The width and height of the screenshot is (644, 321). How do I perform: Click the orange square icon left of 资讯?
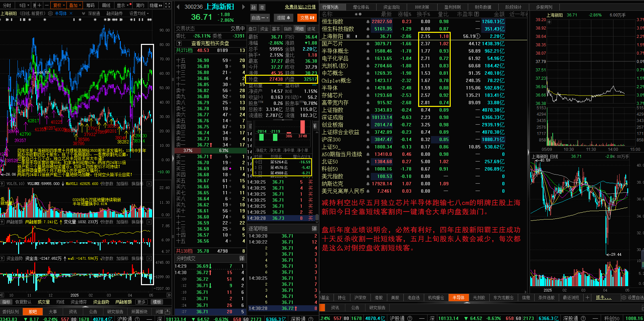322,308
